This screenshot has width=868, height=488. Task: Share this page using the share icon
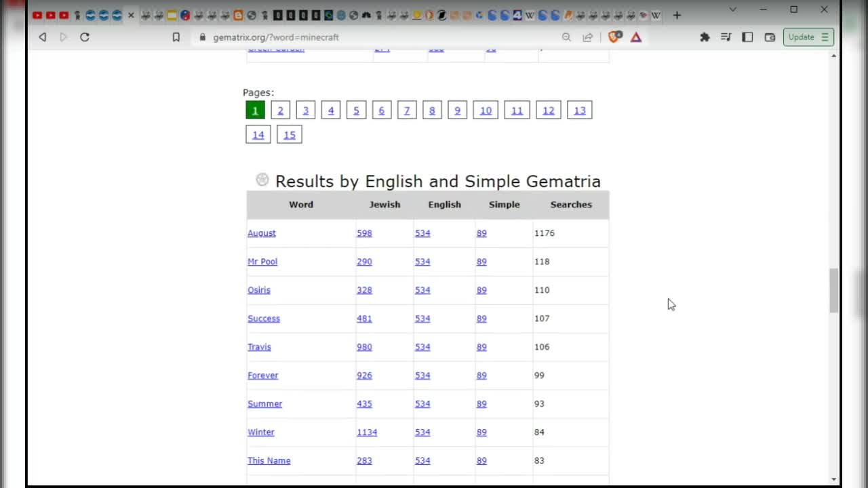(588, 37)
